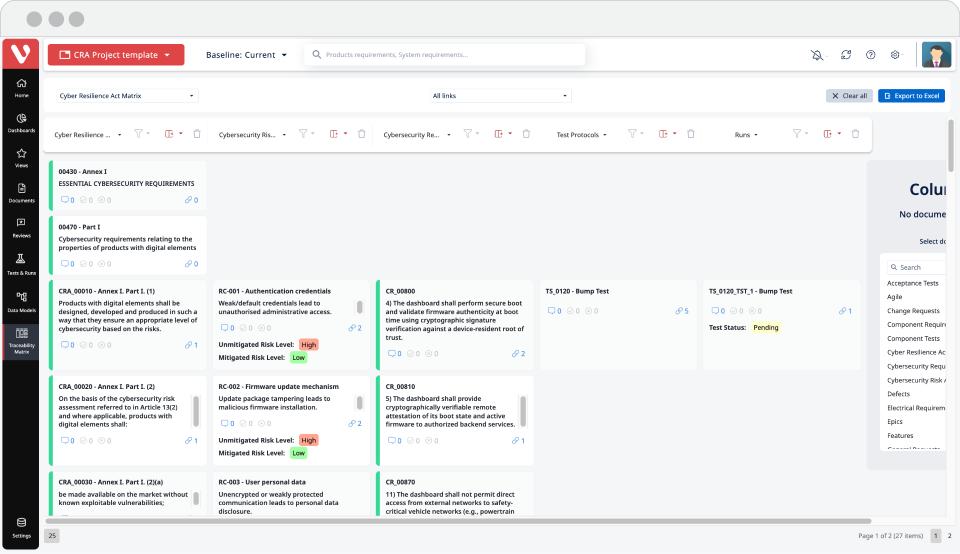Image resolution: width=960 pixels, height=554 pixels.
Task: Delete the Test Protocols column with trash icon
Action: (691, 133)
